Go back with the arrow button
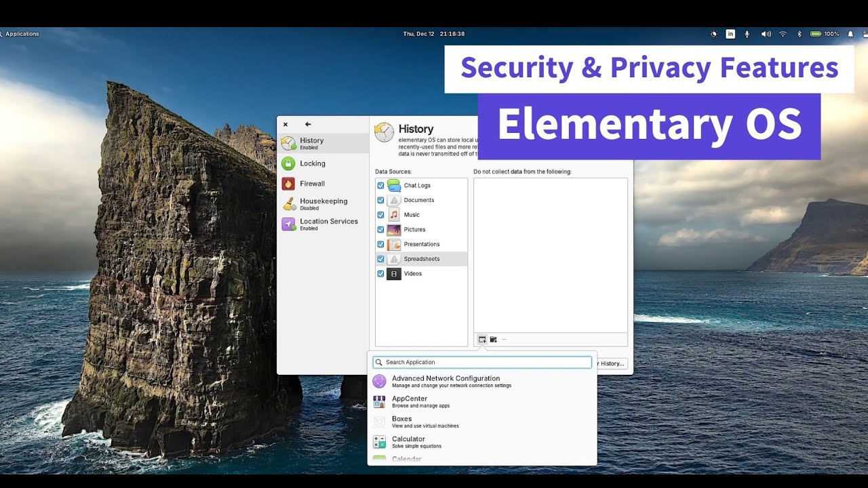Screen dimensions: 868x488 pyautogui.click(x=308, y=124)
